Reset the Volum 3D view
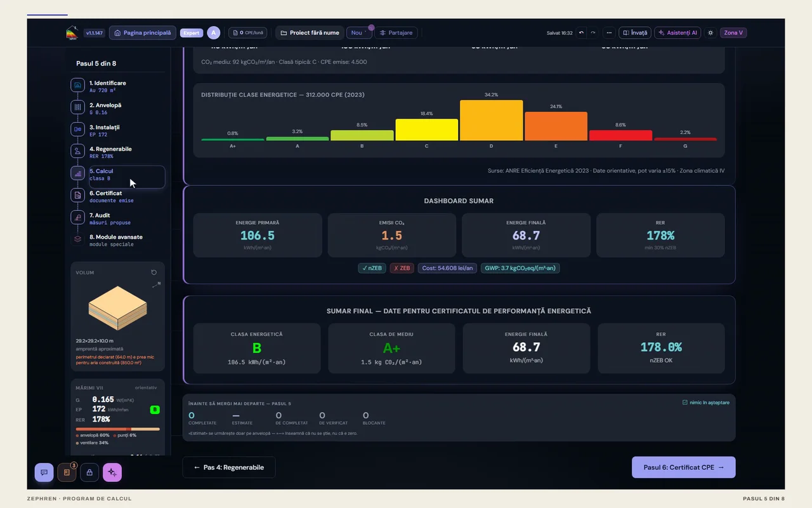Image resolution: width=812 pixels, height=508 pixels. tap(154, 272)
